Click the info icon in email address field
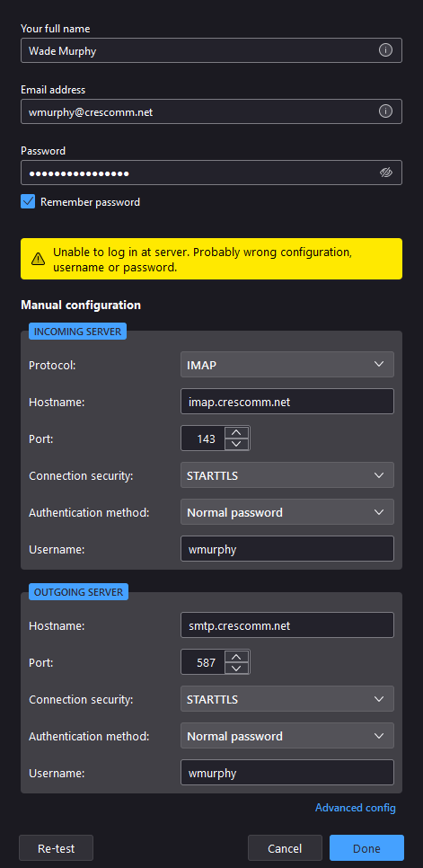423x868 pixels. click(x=385, y=111)
